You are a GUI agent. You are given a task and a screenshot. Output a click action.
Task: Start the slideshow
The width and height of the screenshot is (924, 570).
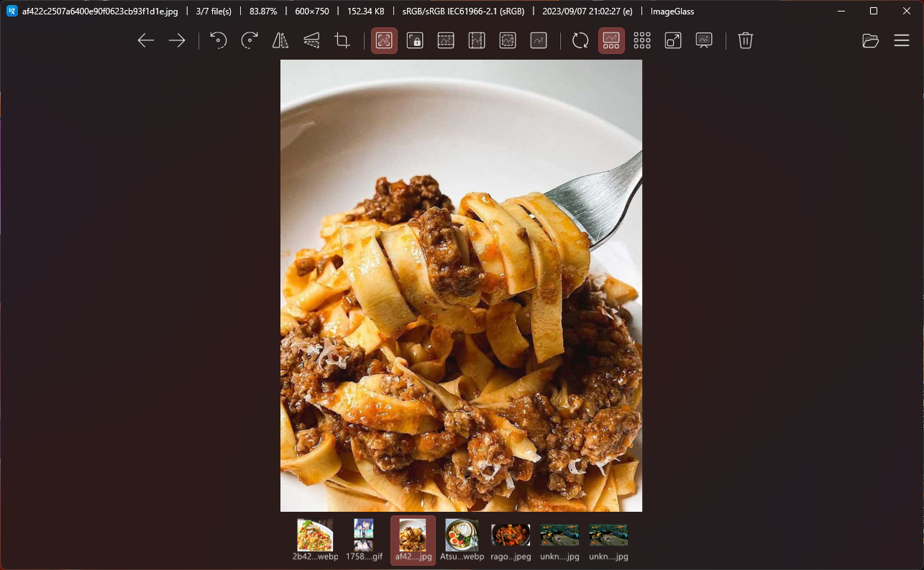704,41
